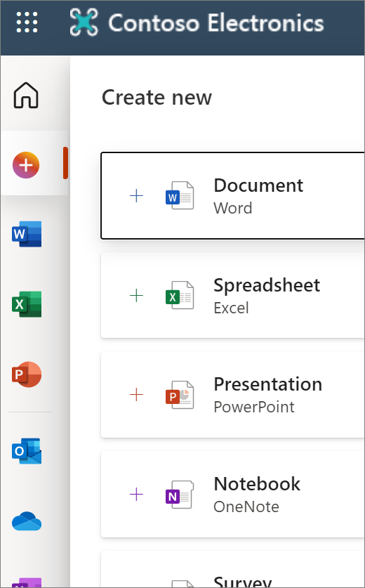Image resolution: width=365 pixels, height=588 pixels.
Task: Select the Create plus icon in sidebar
Action: click(x=26, y=164)
